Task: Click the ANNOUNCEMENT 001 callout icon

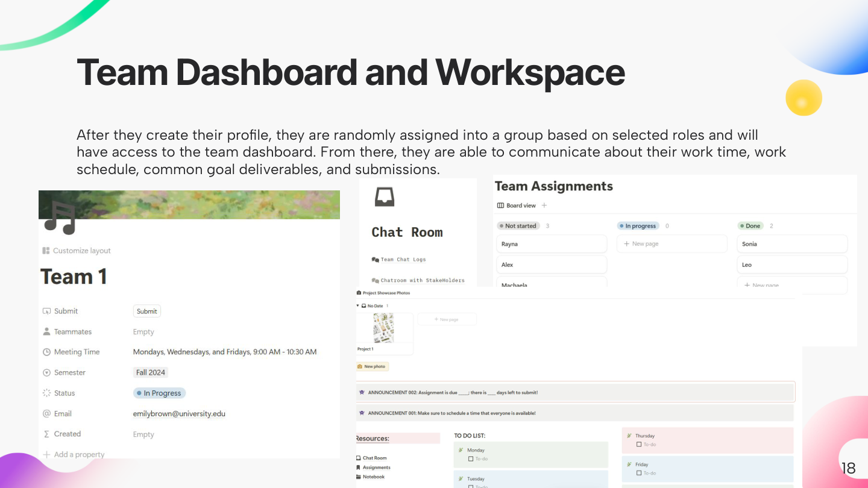Action: coord(362,413)
